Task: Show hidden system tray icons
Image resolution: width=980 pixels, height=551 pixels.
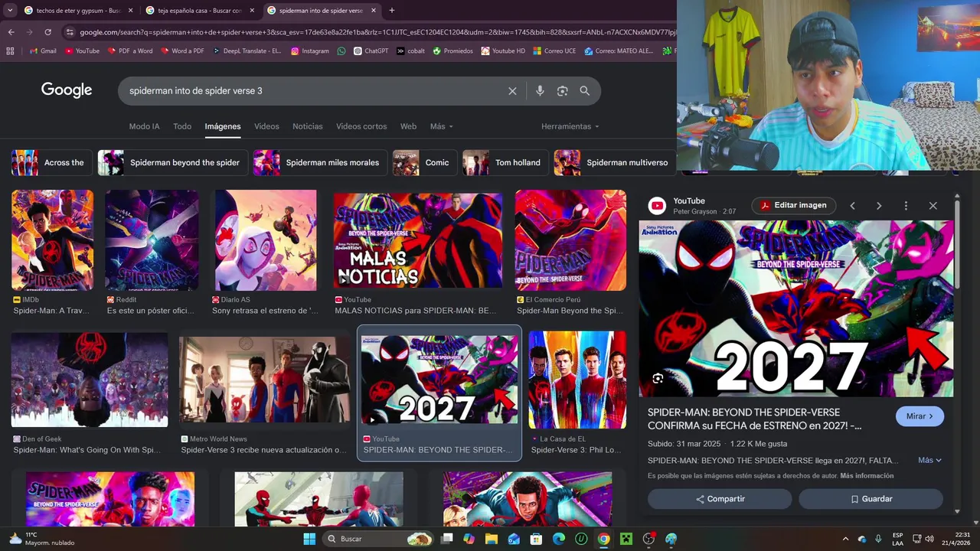Action: (845, 539)
